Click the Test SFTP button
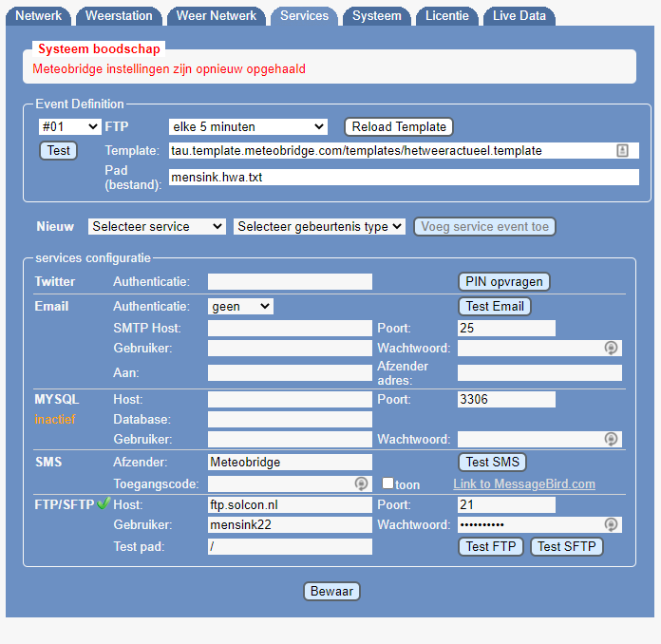This screenshot has height=644, width=661. [567, 546]
